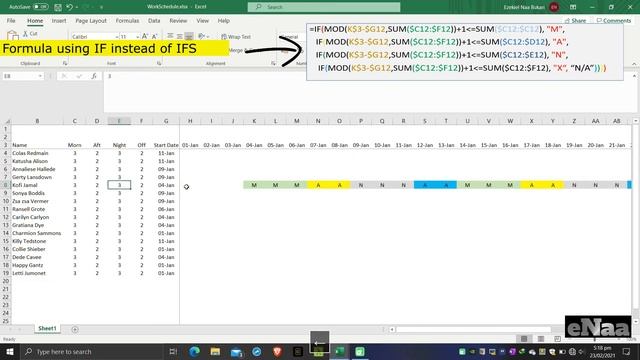Open the Comments pane button

613,20
